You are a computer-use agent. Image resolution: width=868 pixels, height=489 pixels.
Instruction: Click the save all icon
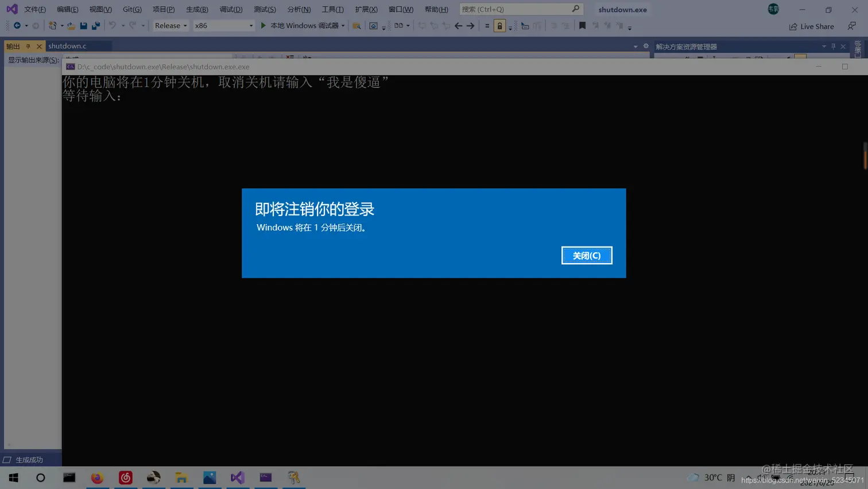click(x=96, y=26)
